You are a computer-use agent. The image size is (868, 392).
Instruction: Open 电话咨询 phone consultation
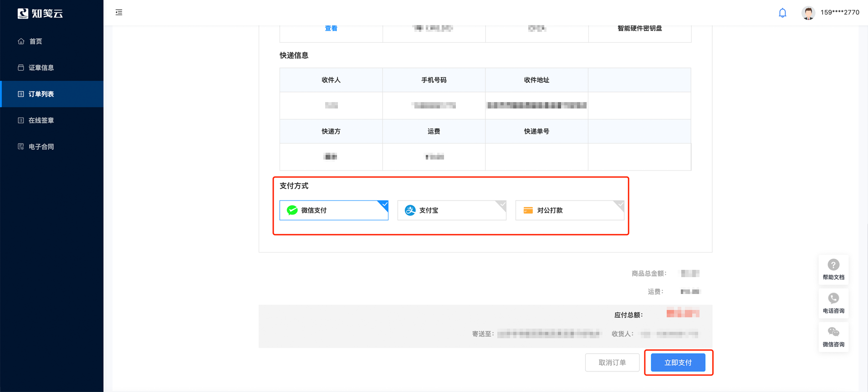coord(833,303)
